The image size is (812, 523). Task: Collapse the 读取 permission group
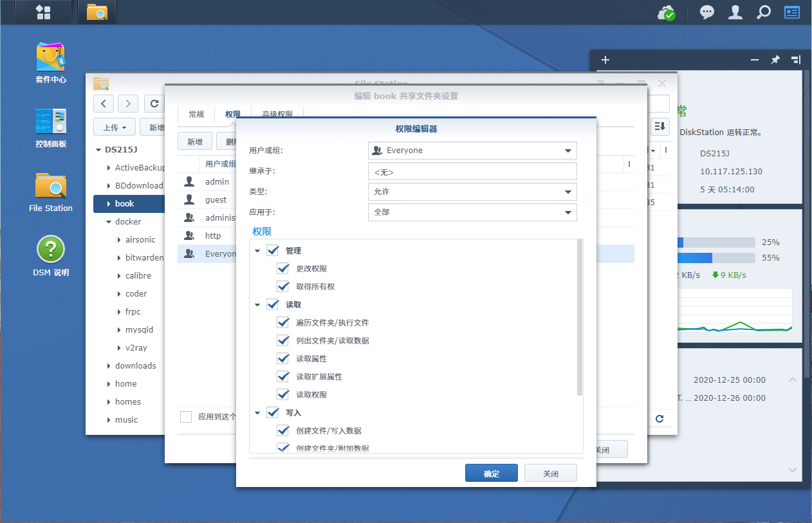(257, 304)
